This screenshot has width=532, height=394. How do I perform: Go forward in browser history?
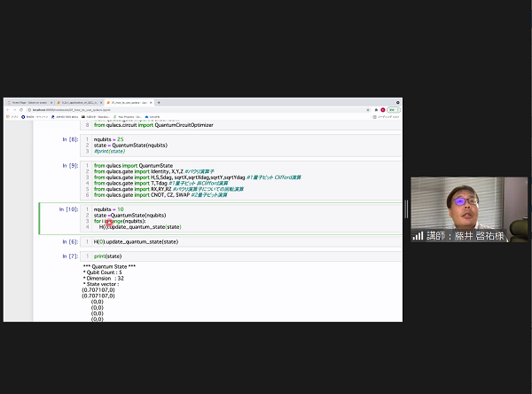click(x=14, y=110)
